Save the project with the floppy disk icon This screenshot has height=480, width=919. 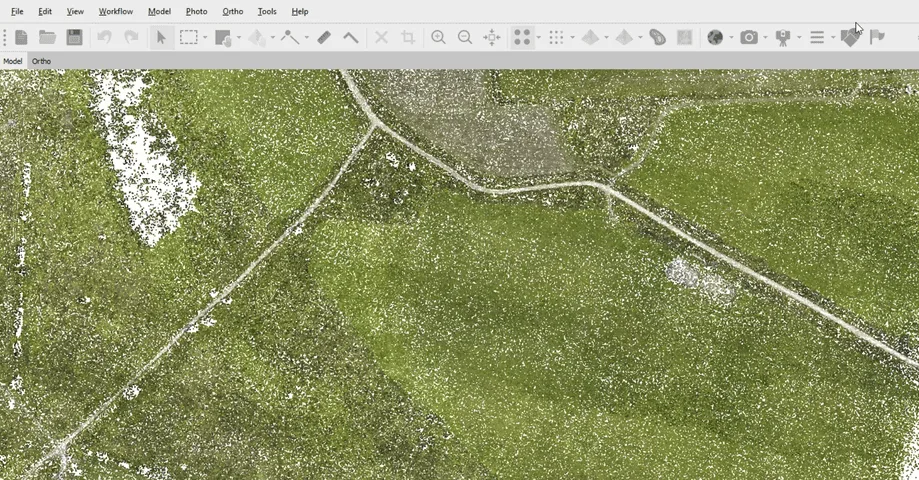tap(74, 38)
